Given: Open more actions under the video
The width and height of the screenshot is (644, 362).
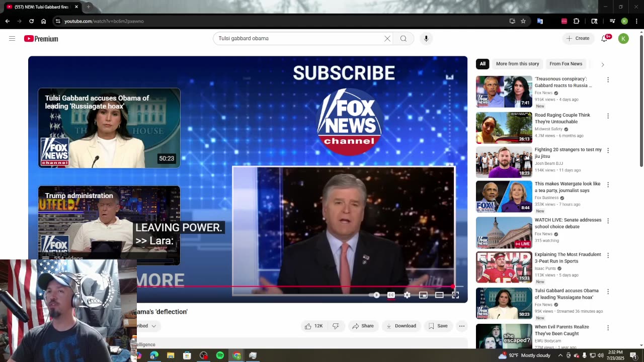Looking at the screenshot, I should tap(461, 326).
